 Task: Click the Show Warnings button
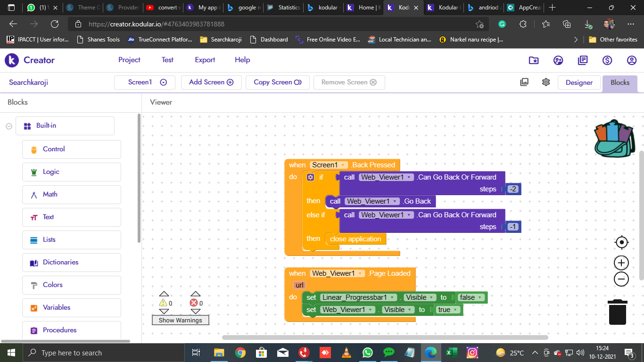click(180, 320)
